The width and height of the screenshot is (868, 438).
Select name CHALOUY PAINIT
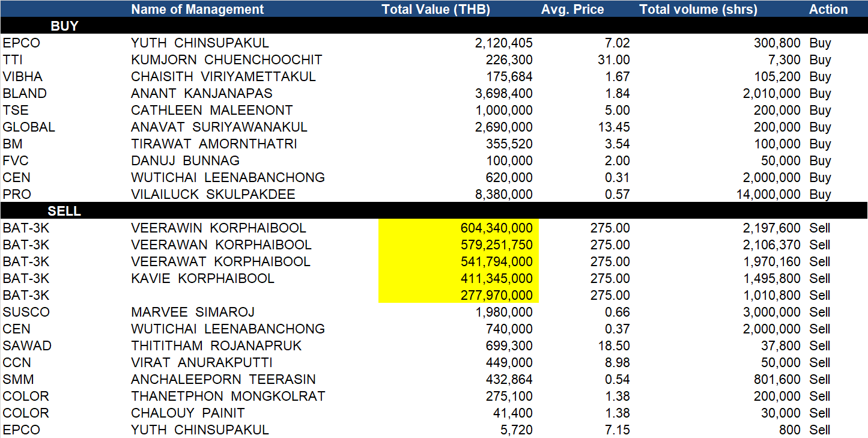[188, 413]
